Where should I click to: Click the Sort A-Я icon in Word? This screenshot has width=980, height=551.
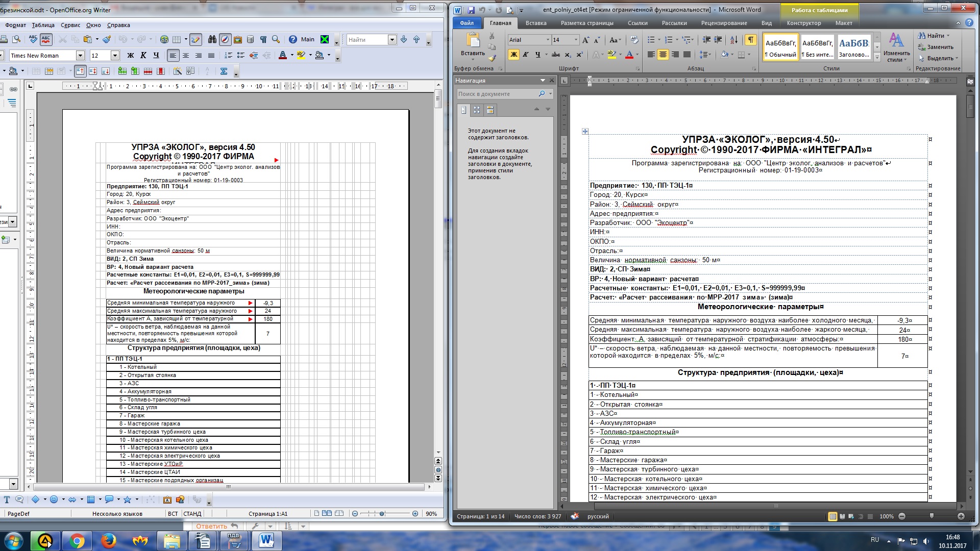[x=734, y=40]
